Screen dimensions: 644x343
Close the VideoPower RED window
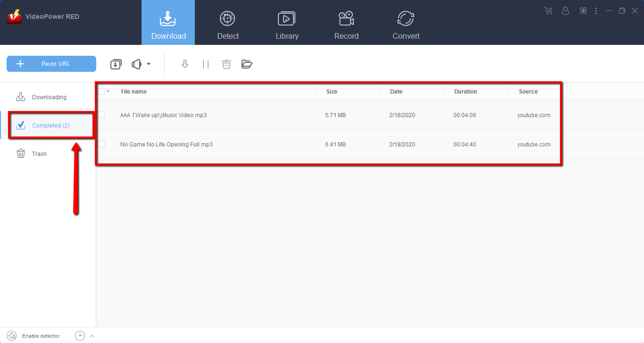point(635,10)
